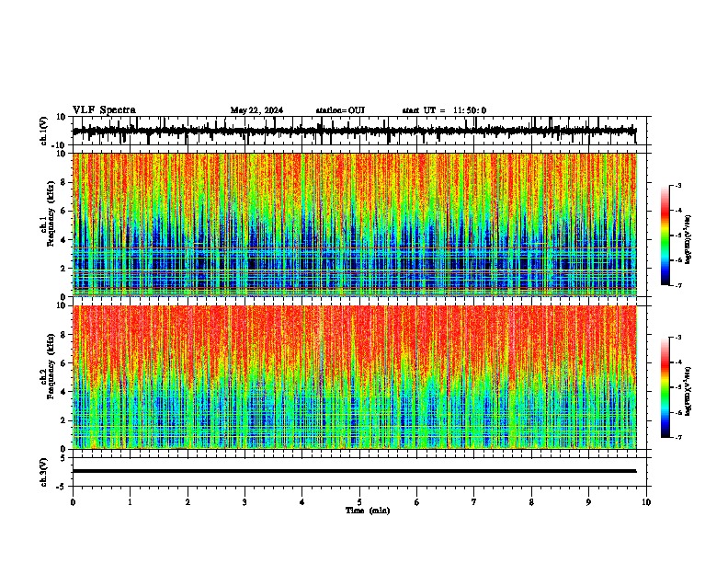Click the ch.1 color bar "-7" bottom label
The image size is (728, 563).
click(x=678, y=285)
